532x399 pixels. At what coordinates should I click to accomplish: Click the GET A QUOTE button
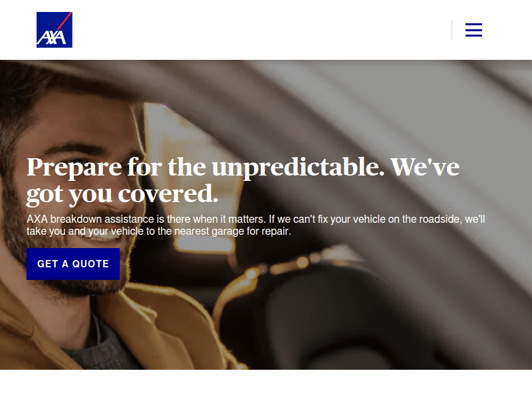(x=73, y=264)
